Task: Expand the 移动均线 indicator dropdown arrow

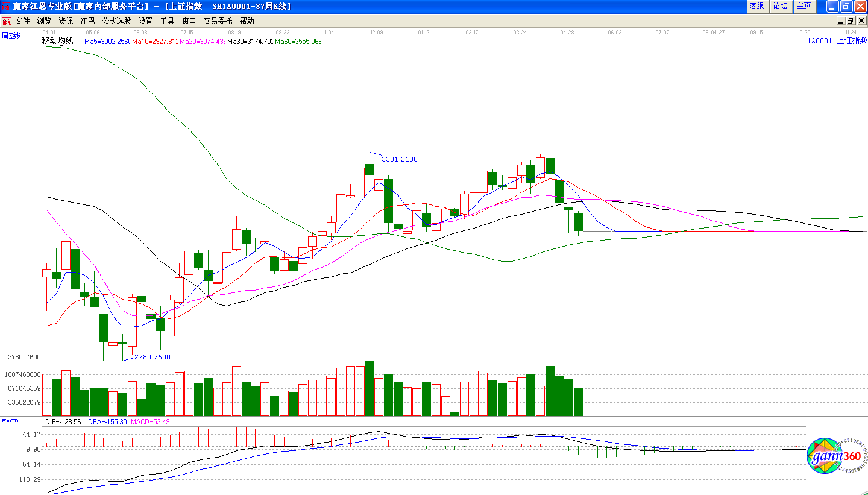Action: (x=61, y=46)
